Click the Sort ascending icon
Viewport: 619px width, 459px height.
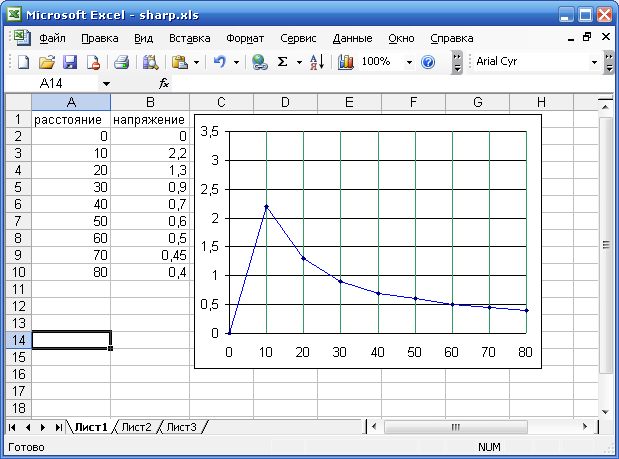tap(316, 62)
